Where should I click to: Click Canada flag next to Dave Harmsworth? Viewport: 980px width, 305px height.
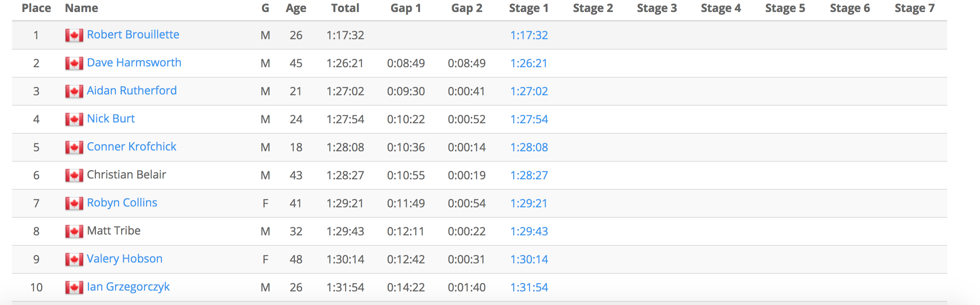[x=74, y=64]
